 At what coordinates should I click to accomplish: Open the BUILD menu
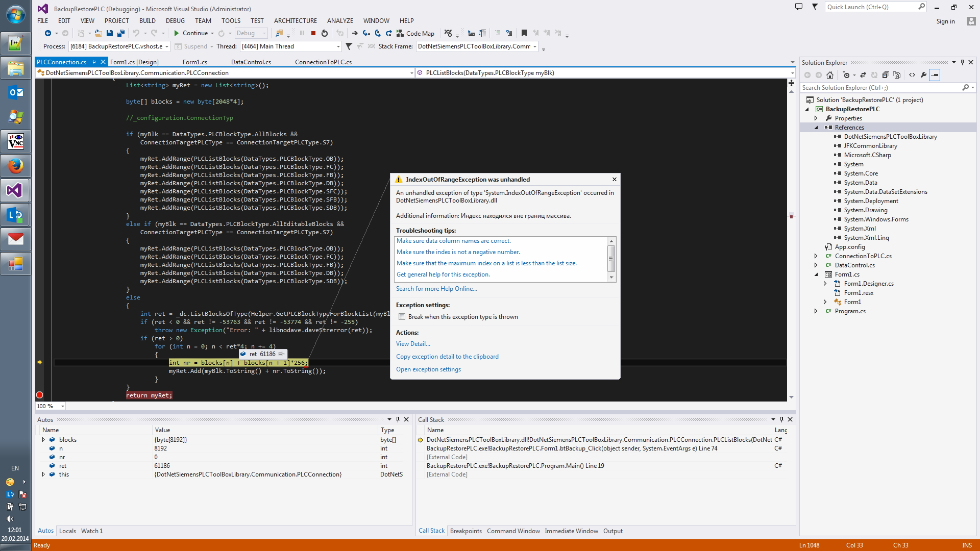click(148, 21)
